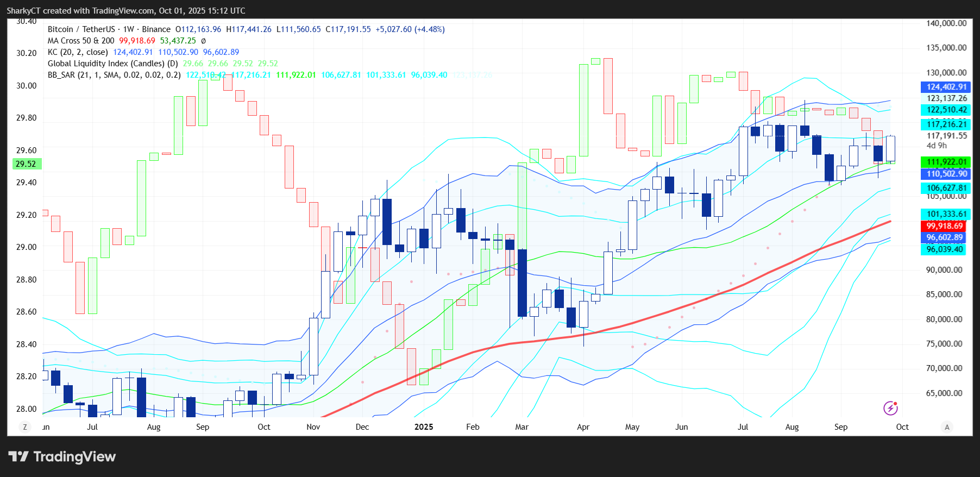The image size is (980, 477).
Task: Click the ø symbol in MA Cross legend
Action: click(x=203, y=41)
